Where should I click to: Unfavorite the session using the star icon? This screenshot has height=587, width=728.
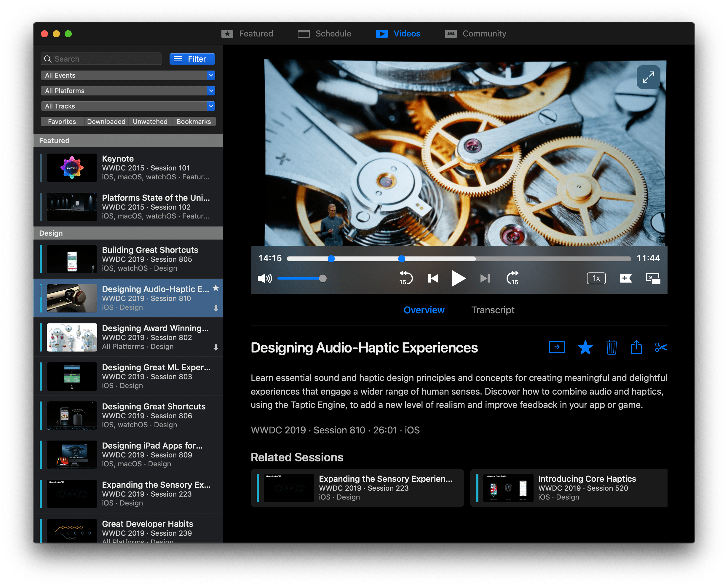[x=585, y=347]
